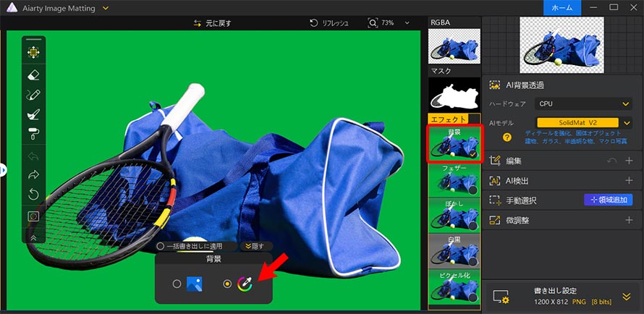
Task: Select the RGBA preview thumbnail
Action: pos(454,46)
